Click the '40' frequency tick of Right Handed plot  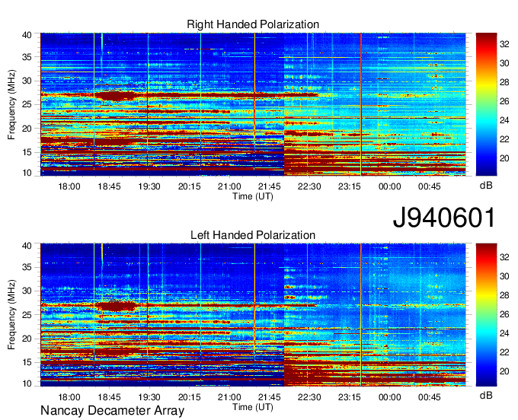click(27, 35)
